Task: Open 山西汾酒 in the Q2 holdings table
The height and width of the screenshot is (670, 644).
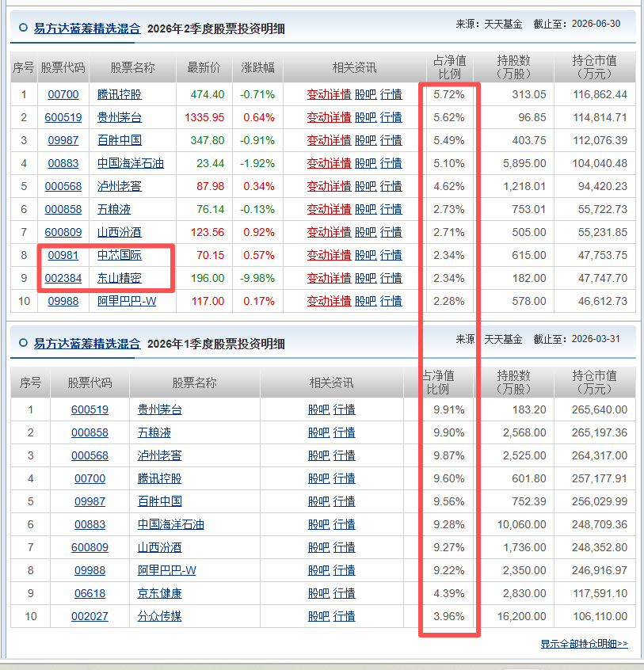Action: click(x=120, y=233)
